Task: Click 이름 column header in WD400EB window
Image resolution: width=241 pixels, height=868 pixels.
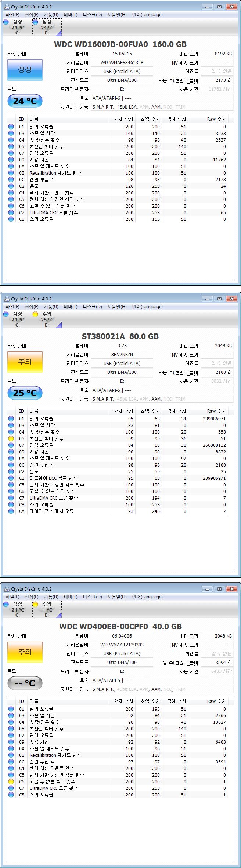Action: click(68, 701)
